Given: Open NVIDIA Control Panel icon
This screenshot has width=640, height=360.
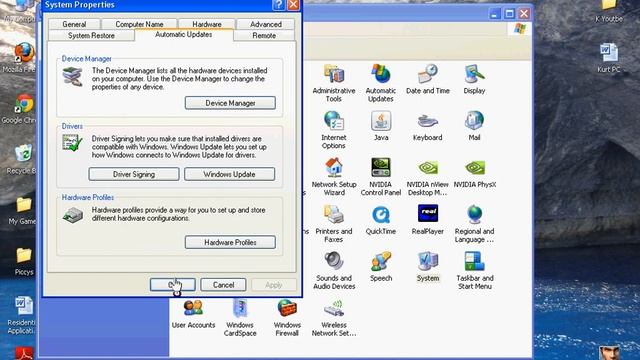Looking at the screenshot, I should pyautogui.click(x=381, y=177).
